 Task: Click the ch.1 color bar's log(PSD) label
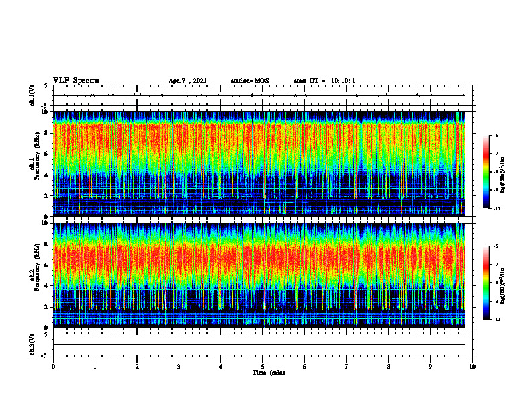503,175
